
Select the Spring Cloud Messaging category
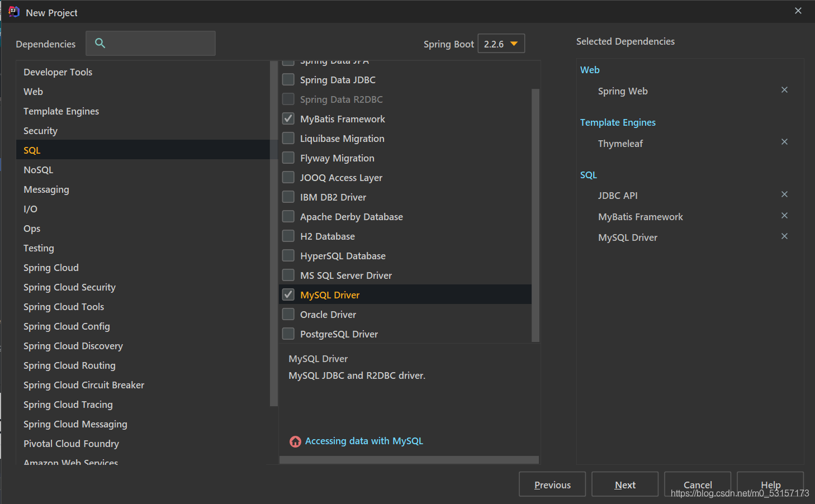(143, 424)
